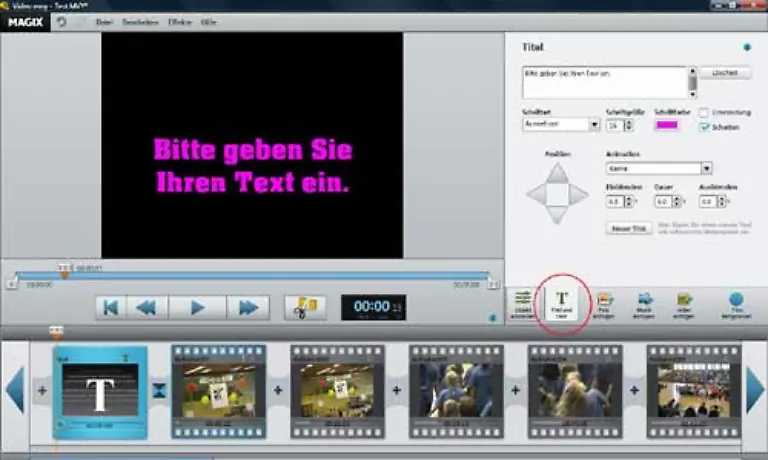Click plus between third and fourth video clips

click(x=515, y=390)
